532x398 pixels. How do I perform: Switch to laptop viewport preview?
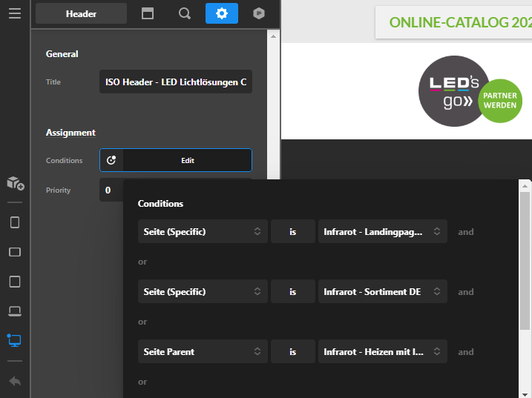[15, 311]
